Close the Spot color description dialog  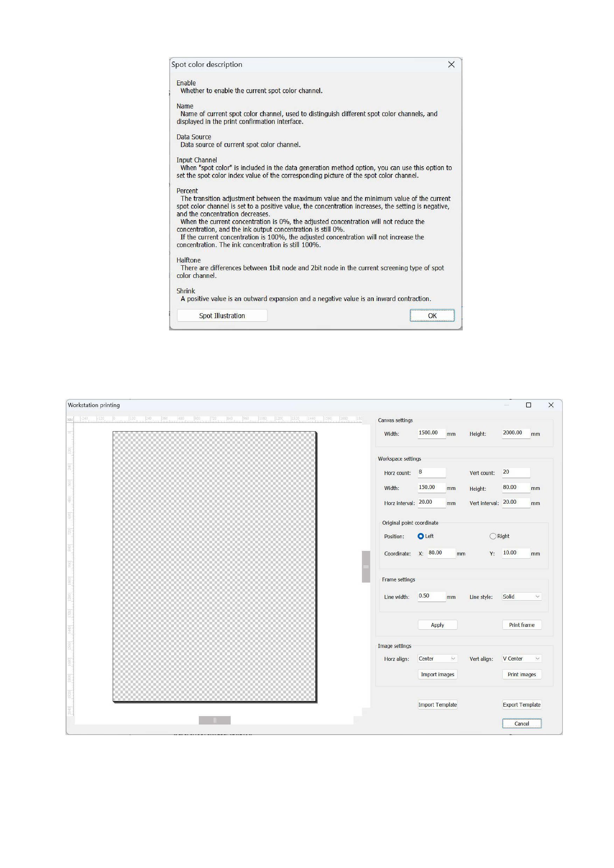point(451,65)
